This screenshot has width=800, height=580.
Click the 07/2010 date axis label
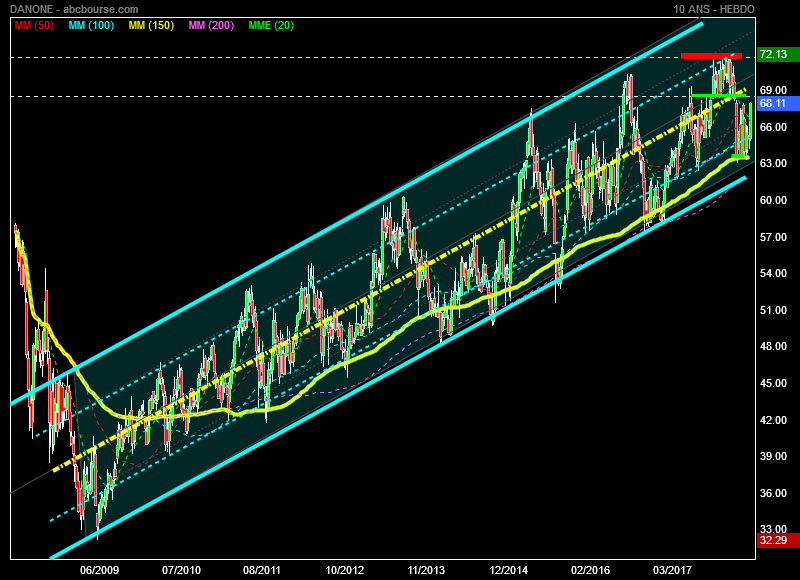tap(182, 570)
